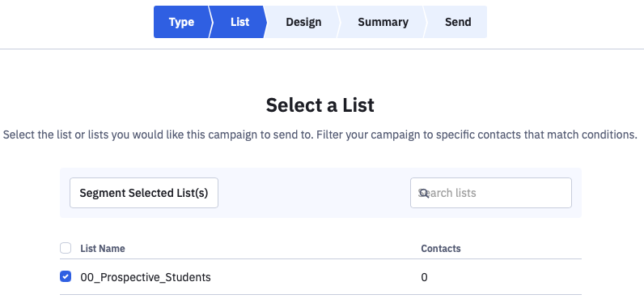Click the Select a List heading

click(x=320, y=105)
